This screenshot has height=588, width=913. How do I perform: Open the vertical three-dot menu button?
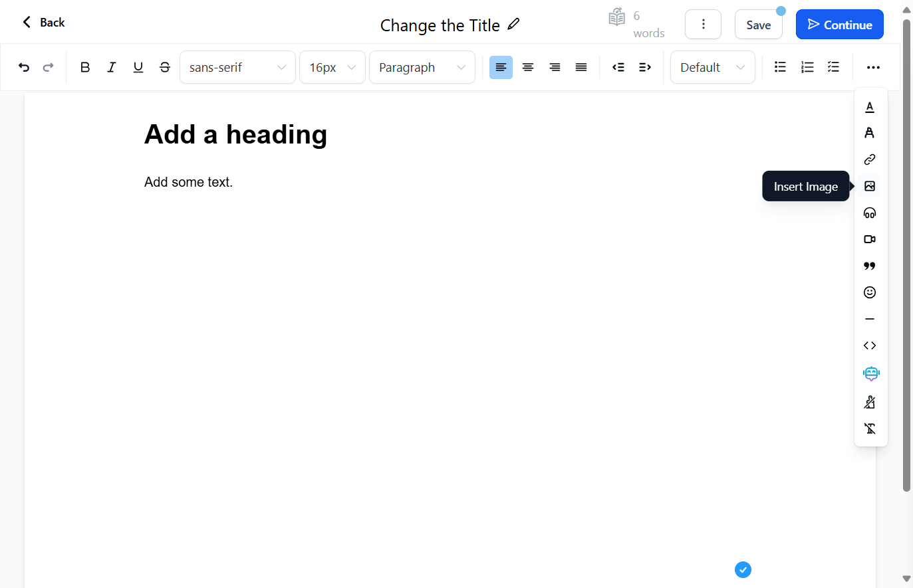point(703,25)
